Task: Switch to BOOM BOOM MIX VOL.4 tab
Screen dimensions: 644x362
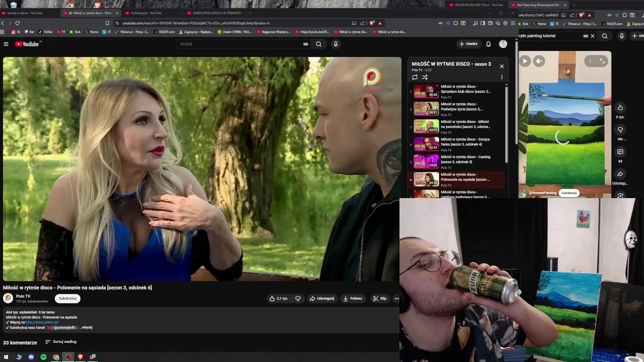Action: pos(478,5)
